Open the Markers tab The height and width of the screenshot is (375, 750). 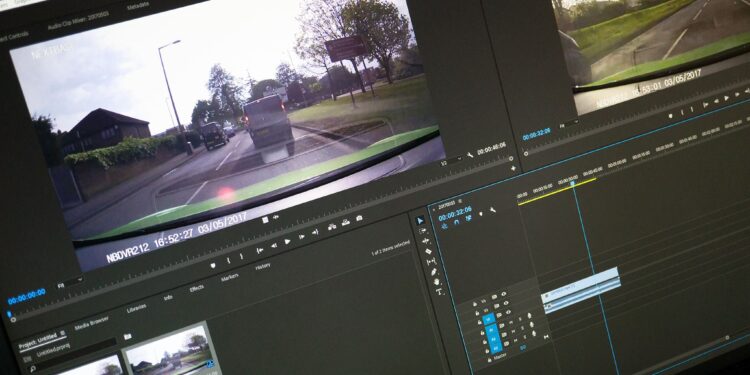click(230, 277)
